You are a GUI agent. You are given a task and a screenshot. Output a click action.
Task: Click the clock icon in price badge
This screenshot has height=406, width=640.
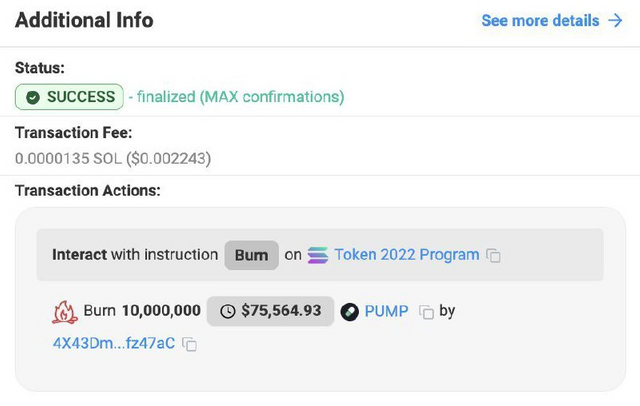coord(227,311)
